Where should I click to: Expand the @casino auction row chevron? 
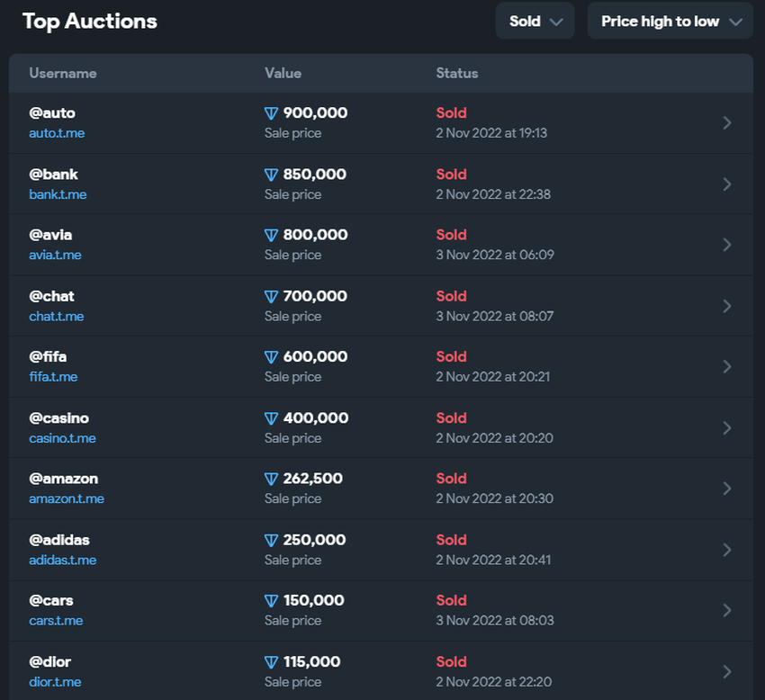tap(727, 427)
